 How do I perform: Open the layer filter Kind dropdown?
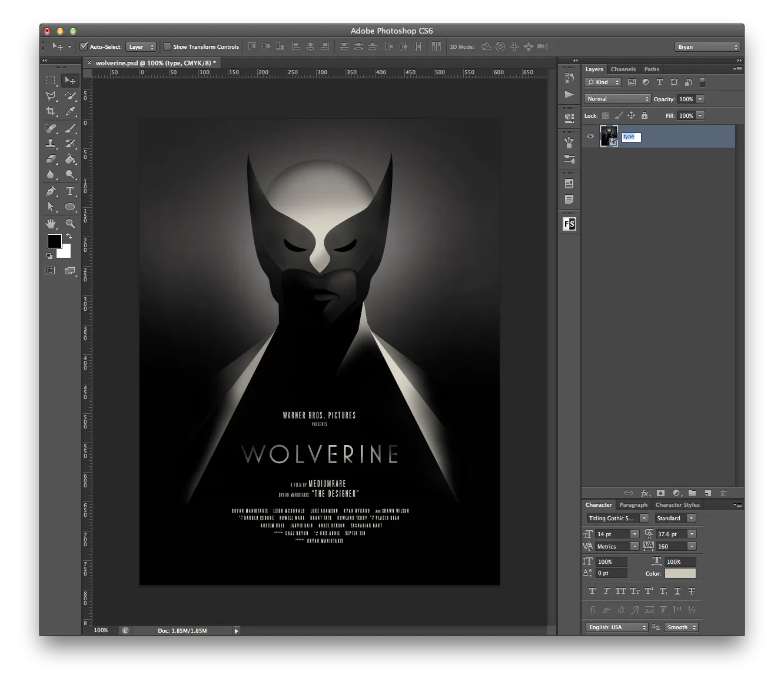pos(603,82)
